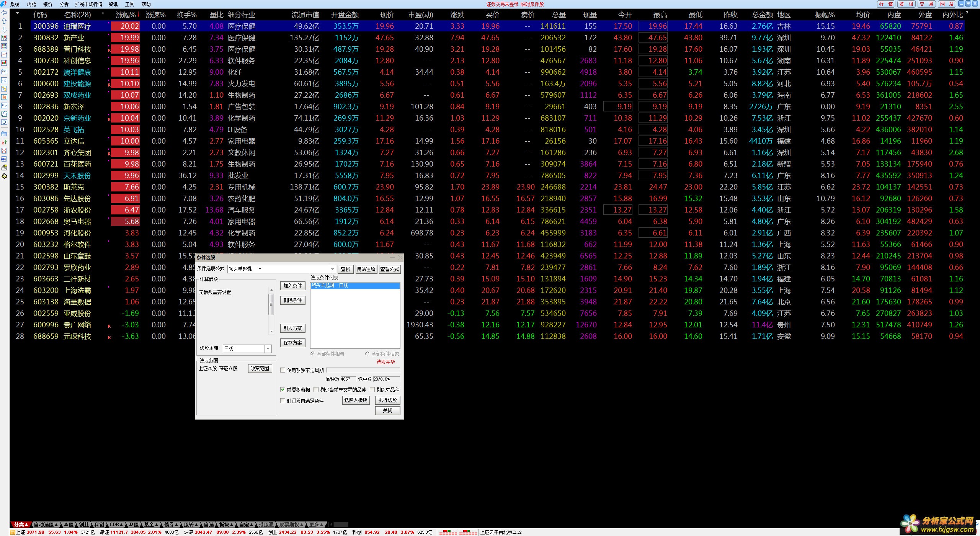Click the F10 company info icon
This screenshot has height=536, width=980.
(x=4, y=80)
